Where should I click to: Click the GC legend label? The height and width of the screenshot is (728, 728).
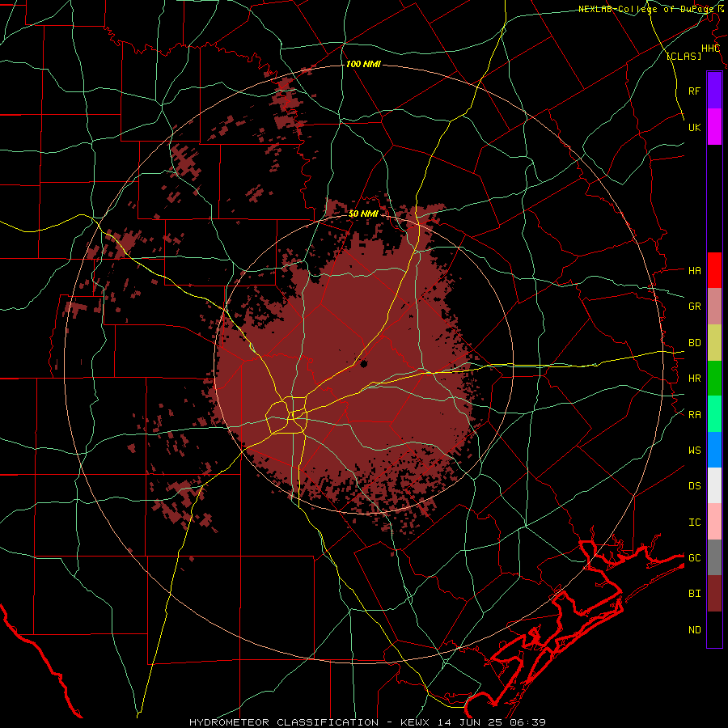(x=694, y=558)
